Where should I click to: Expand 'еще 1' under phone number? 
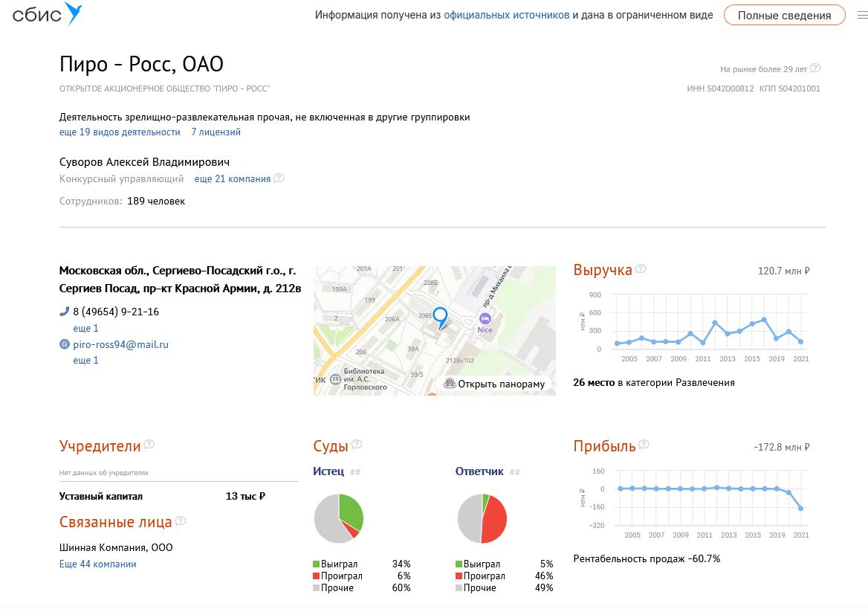pos(85,328)
